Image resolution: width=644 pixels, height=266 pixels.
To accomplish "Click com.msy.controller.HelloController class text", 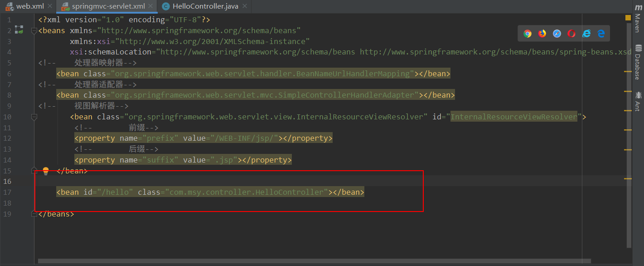I will coord(247,192).
